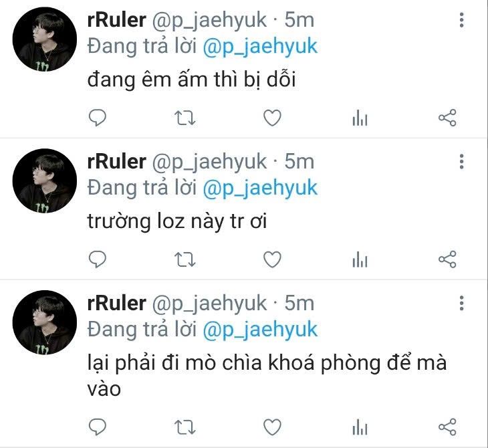Share the "lại phải đi mò chìa khoá" tweet
The height and width of the screenshot is (448, 488).
pos(447,427)
